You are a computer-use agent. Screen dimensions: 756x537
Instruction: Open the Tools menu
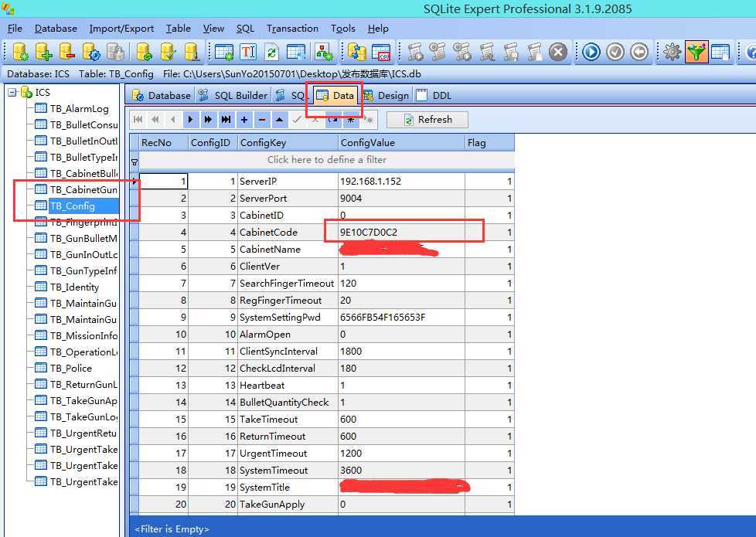click(x=342, y=29)
